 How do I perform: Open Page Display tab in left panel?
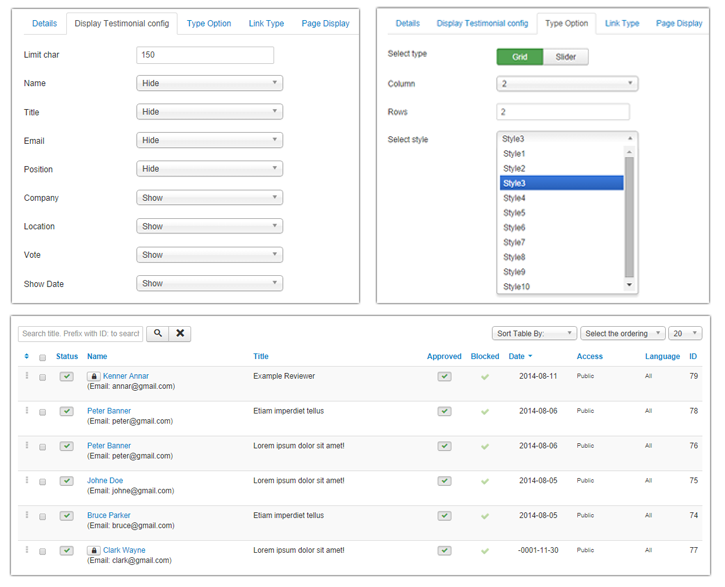pyautogui.click(x=326, y=23)
